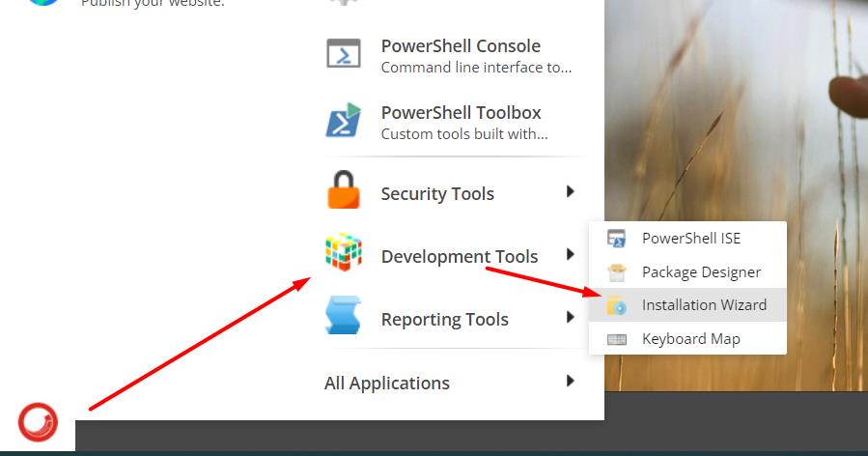Expand the Development Tools submenu arrow

click(x=571, y=254)
